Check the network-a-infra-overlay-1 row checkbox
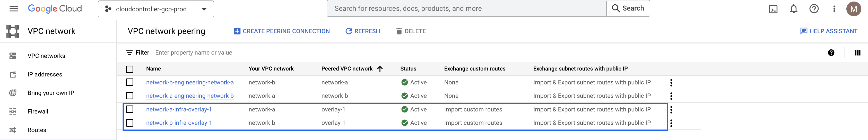868x140 pixels. click(x=129, y=109)
